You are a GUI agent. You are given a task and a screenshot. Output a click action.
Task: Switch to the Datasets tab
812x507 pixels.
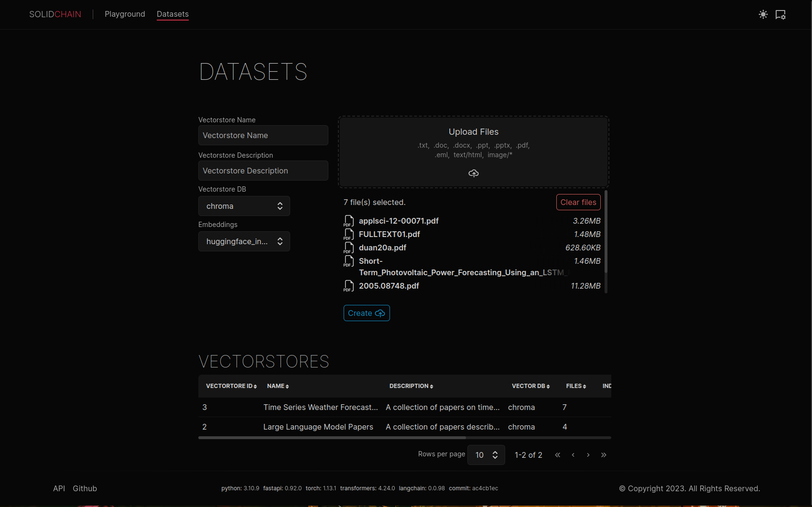[173, 14]
